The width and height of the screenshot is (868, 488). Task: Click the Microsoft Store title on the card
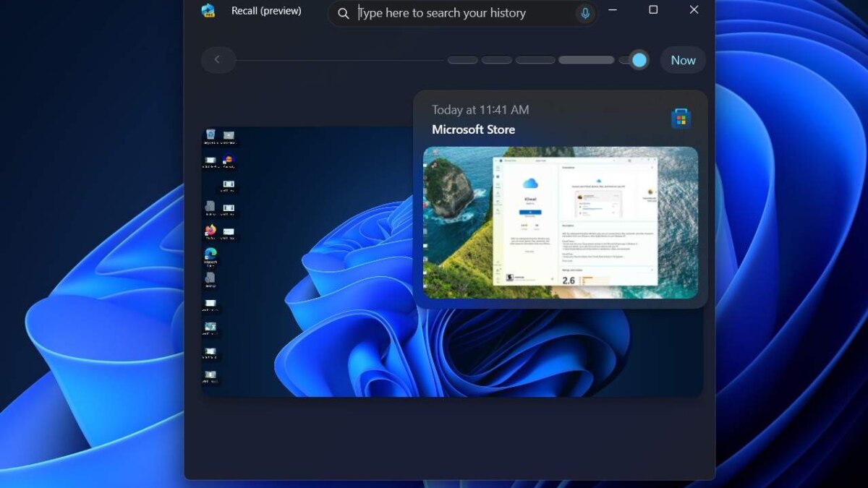pyautogui.click(x=473, y=129)
